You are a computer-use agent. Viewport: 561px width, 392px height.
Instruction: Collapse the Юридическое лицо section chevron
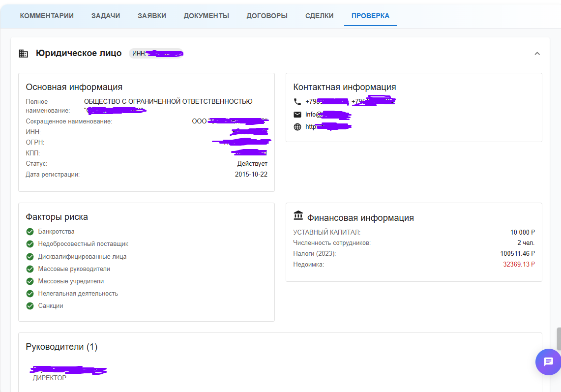537,54
